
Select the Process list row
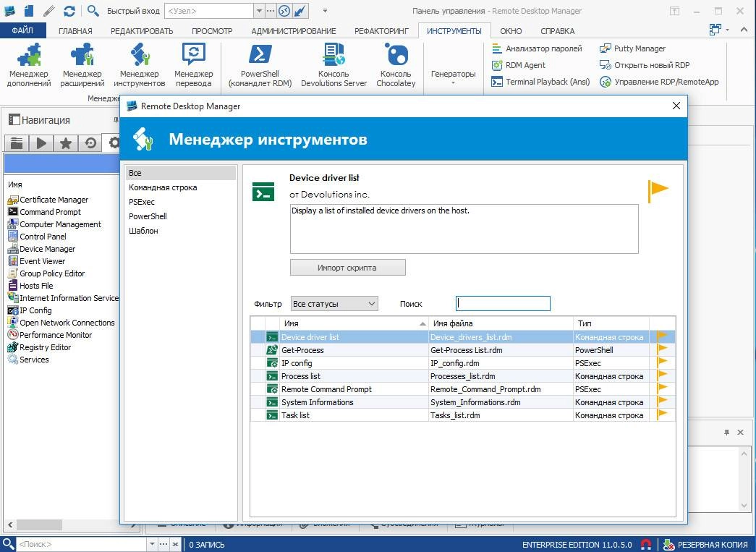(463, 376)
